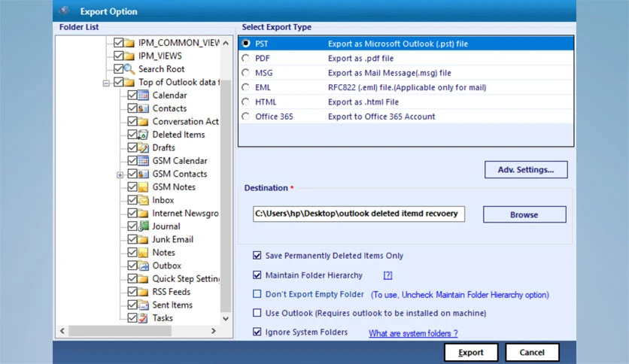Screen dimensions: 629x364
Task: Select the Office 365 radio button
Action: [245, 117]
